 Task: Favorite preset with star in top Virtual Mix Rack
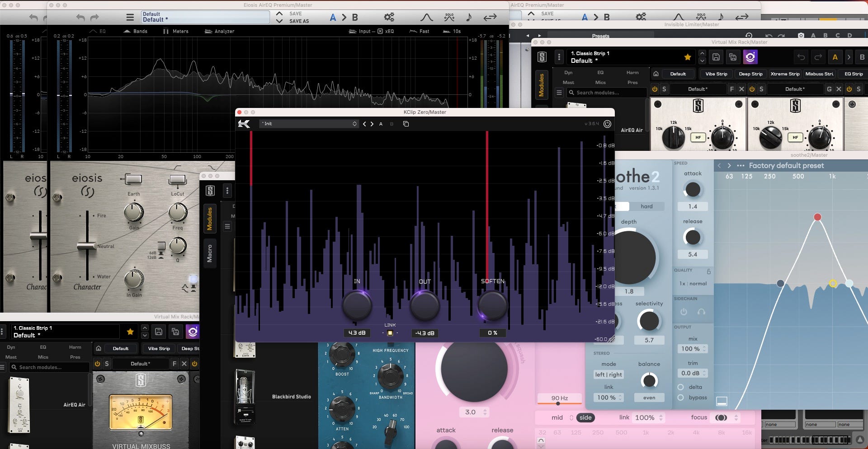(x=688, y=57)
